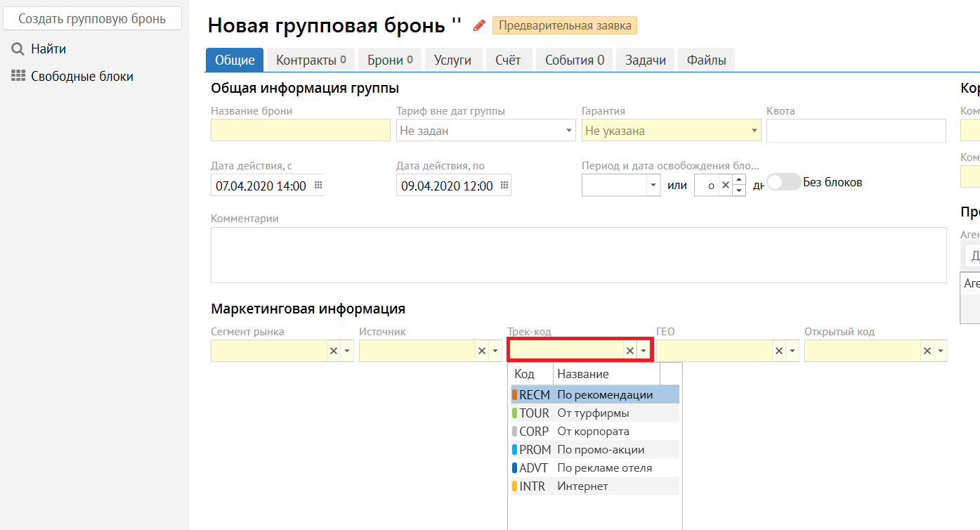Image resolution: width=980 pixels, height=530 pixels.
Task: Click Создать групповую бронь button
Action: click(92, 19)
